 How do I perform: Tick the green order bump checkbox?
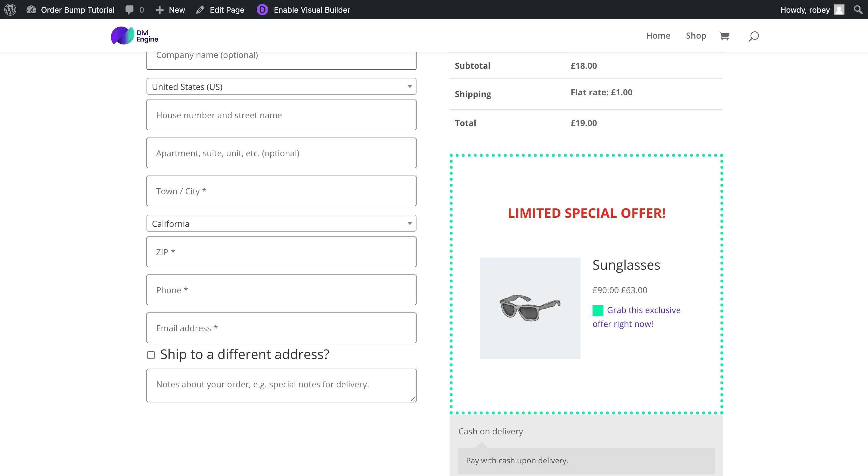tap(598, 310)
